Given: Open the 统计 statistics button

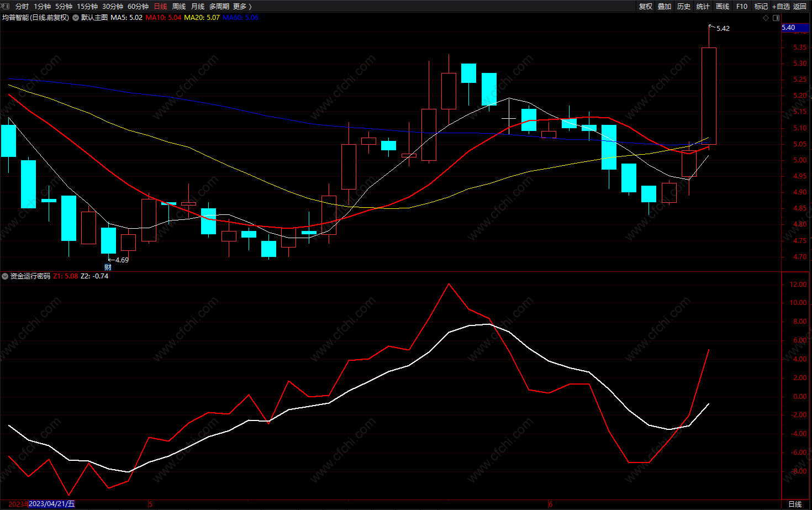Looking at the screenshot, I should click(x=703, y=7).
